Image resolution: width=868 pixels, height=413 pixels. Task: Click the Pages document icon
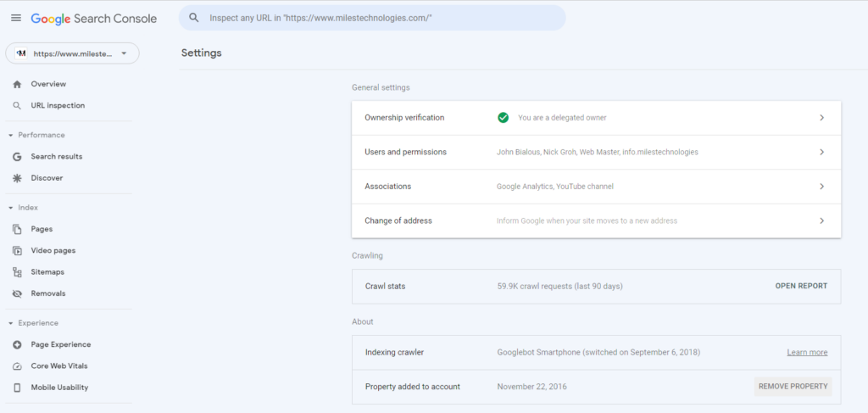click(17, 229)
